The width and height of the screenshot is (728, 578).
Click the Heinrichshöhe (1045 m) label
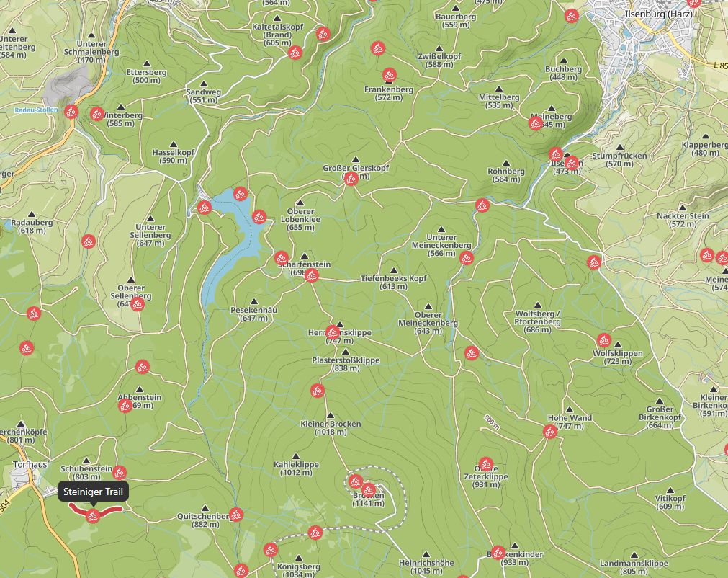point(427,567)
